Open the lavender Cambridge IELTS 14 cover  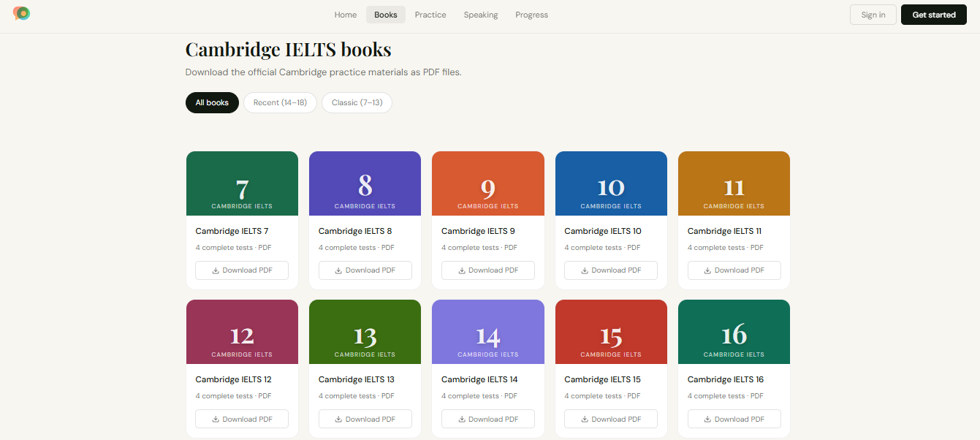coord(488,332)
